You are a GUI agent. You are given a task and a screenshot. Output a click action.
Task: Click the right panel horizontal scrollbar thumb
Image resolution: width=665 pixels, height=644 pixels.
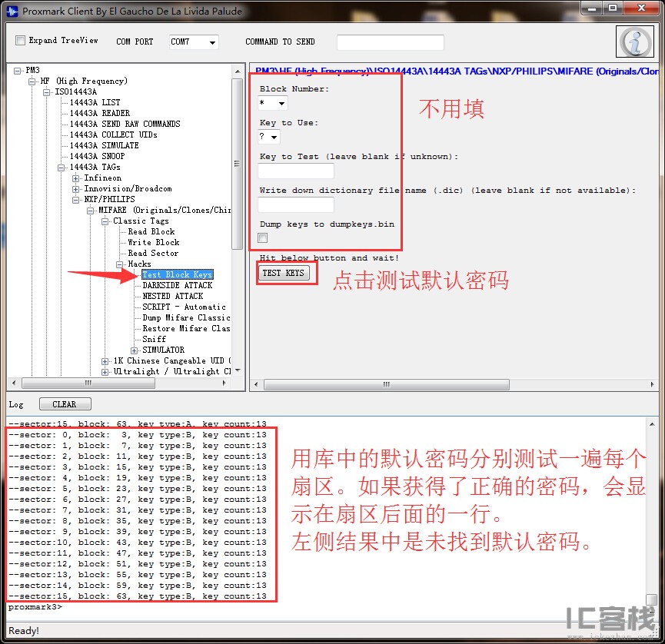tap(387, 384)
